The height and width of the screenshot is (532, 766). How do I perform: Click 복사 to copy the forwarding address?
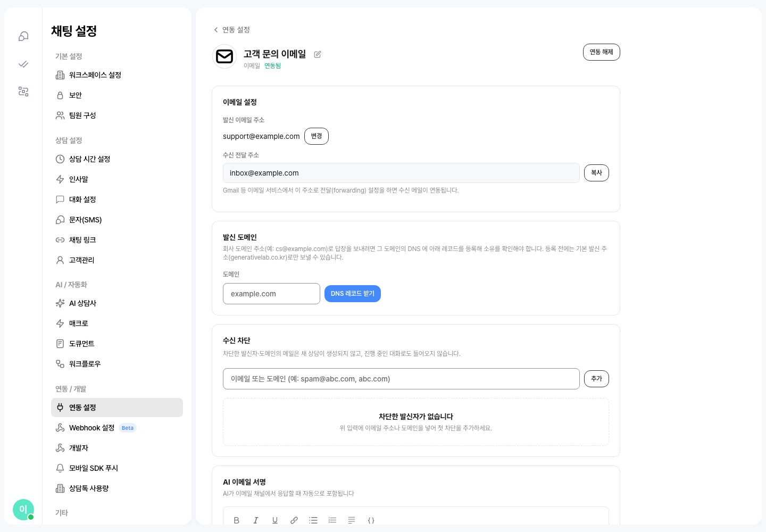(597, 173)
